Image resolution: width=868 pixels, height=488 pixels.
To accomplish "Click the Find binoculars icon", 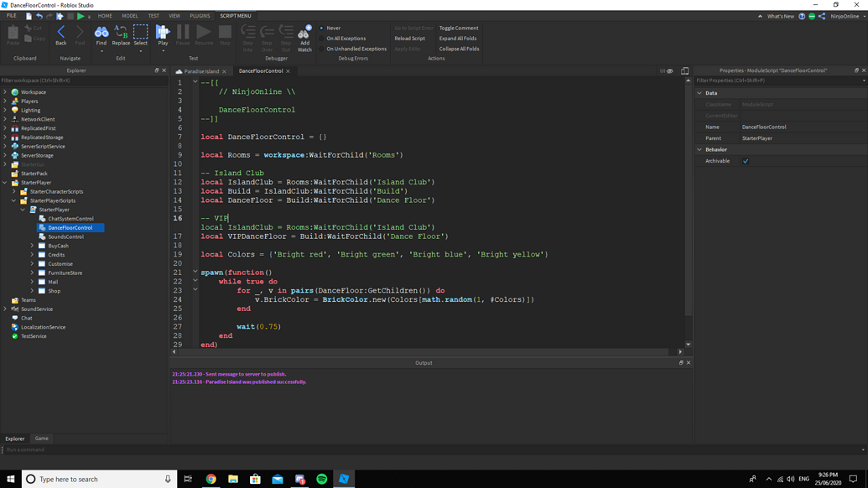I will 101,32.
